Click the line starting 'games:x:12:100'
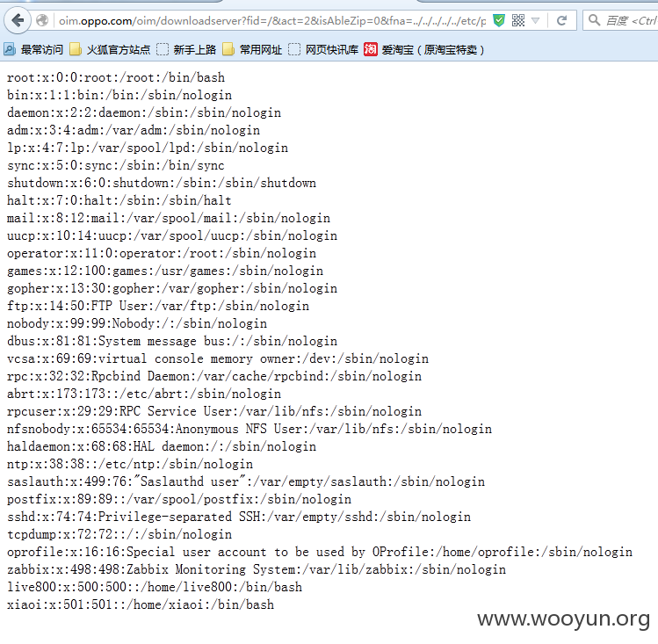The image size is (658, 644). [165, 271]
